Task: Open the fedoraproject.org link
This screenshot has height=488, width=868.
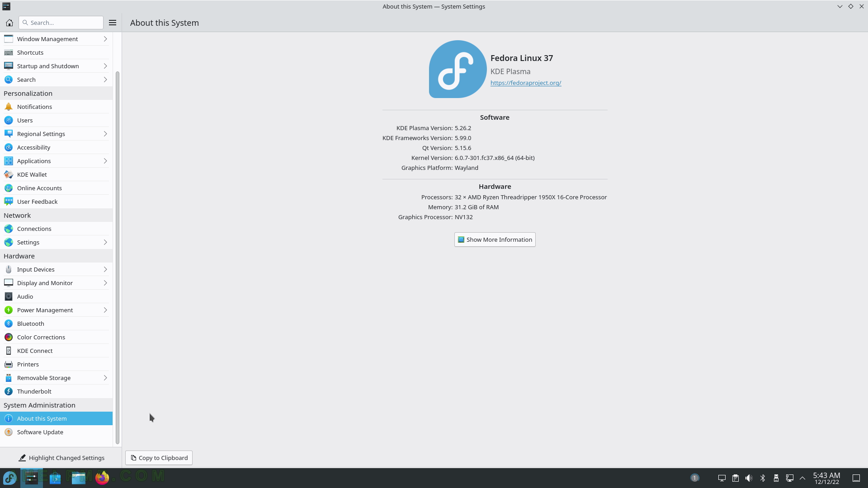Action: pyautogui.click(x=526, y=83)
